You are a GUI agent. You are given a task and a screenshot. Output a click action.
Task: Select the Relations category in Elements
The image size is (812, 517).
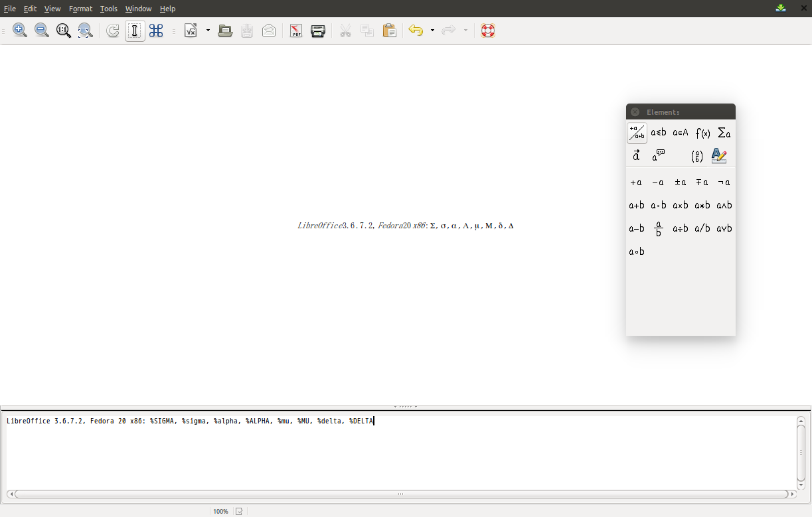(659, 133)
